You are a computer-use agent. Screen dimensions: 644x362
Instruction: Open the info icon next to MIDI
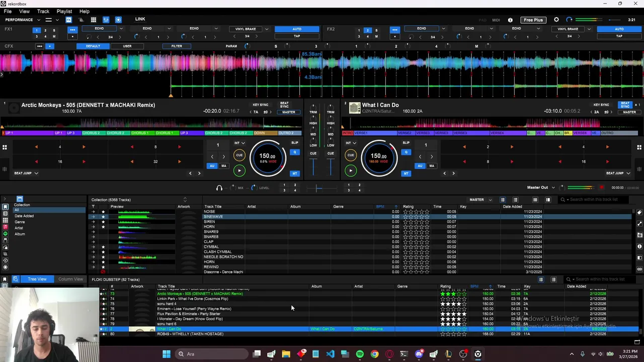click(x=510, y=20)
